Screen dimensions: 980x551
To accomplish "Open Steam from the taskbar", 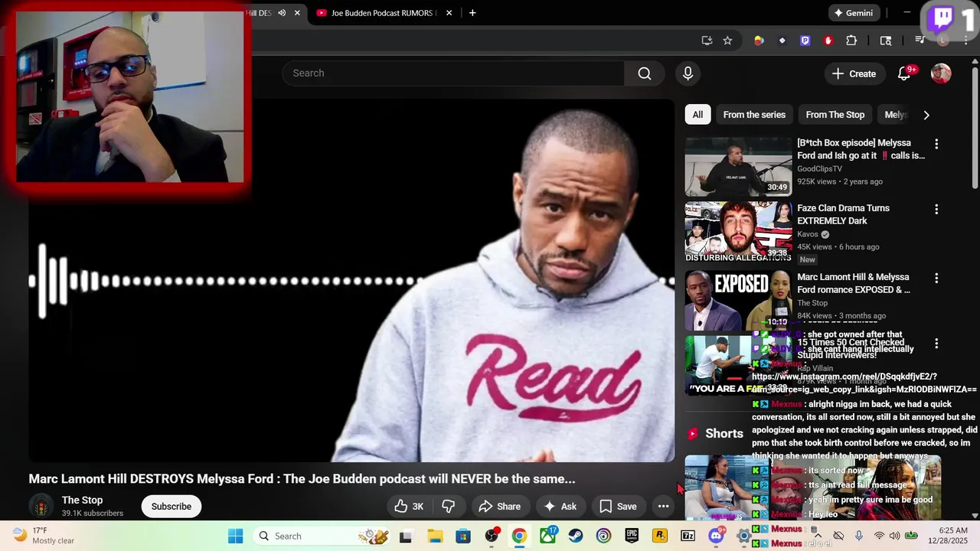I will pos(576,536).
